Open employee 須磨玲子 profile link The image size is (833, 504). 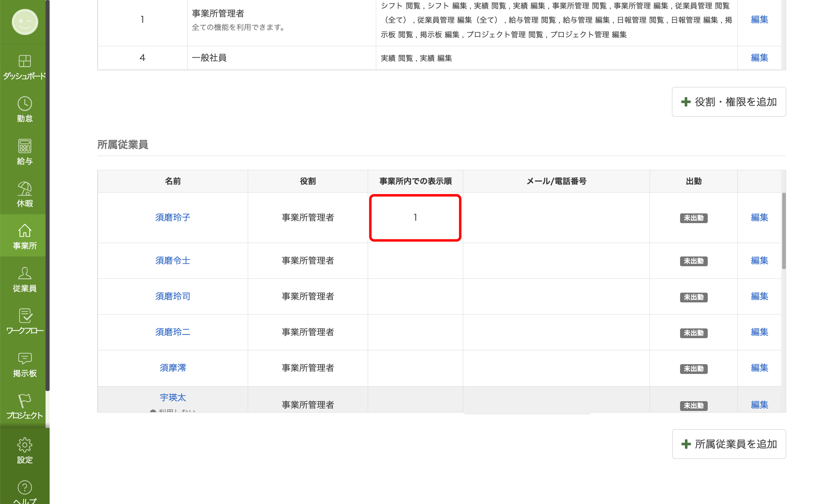click(x=172, y=217)
